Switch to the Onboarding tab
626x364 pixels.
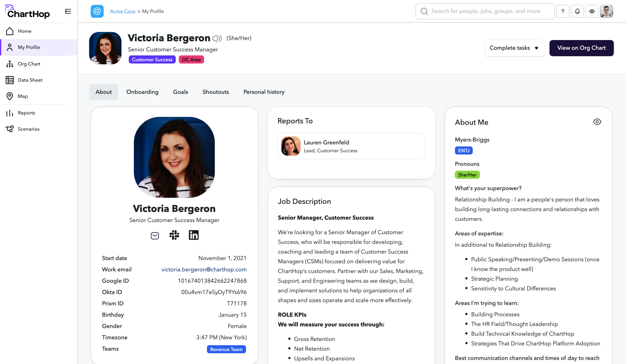(142, 92)
